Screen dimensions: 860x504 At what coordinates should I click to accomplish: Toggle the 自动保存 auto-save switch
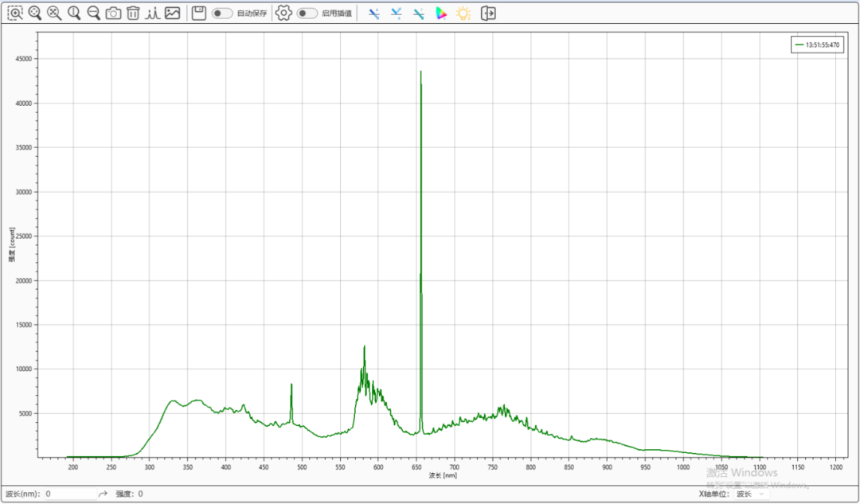point(222,14)
